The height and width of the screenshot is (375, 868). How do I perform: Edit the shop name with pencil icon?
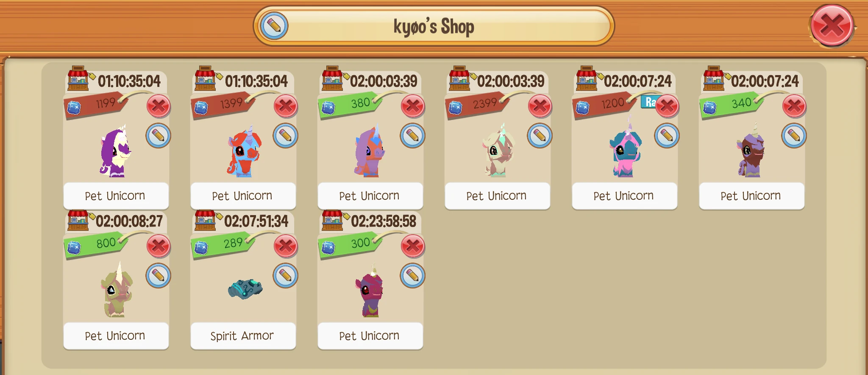(274, 26)
